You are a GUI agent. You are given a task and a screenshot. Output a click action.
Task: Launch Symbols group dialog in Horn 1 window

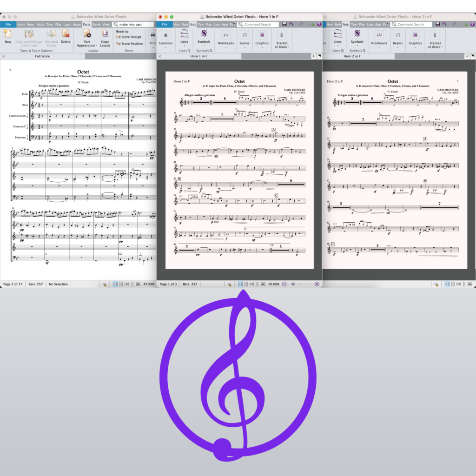[x=211, y=51]
